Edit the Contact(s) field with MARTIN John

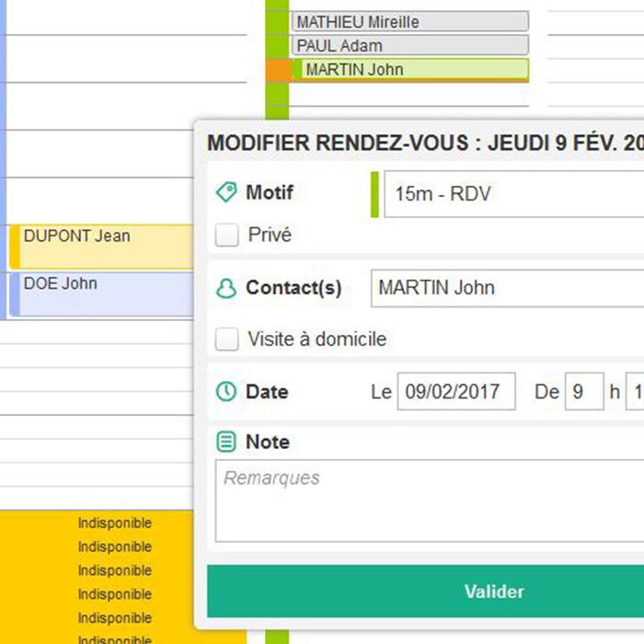[x=507, y=288]
